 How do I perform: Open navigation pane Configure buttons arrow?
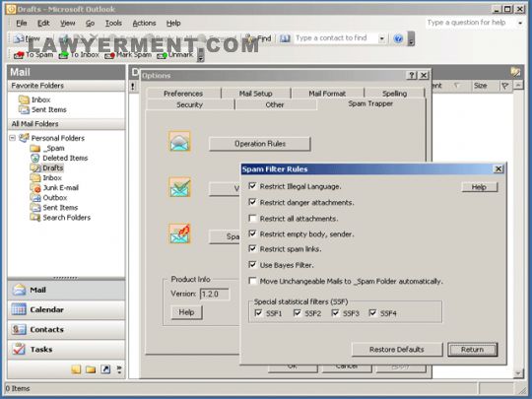point(119,369)
